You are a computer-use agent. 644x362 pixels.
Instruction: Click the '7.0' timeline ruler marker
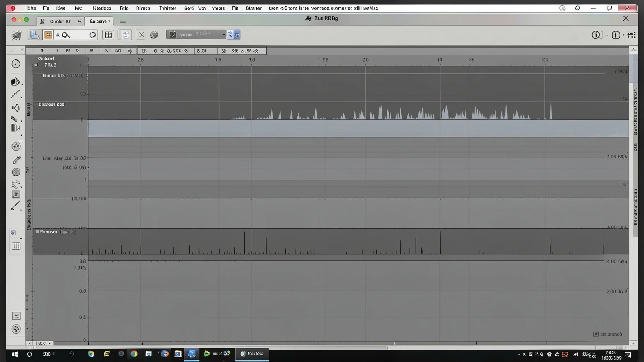pos(252,60)
